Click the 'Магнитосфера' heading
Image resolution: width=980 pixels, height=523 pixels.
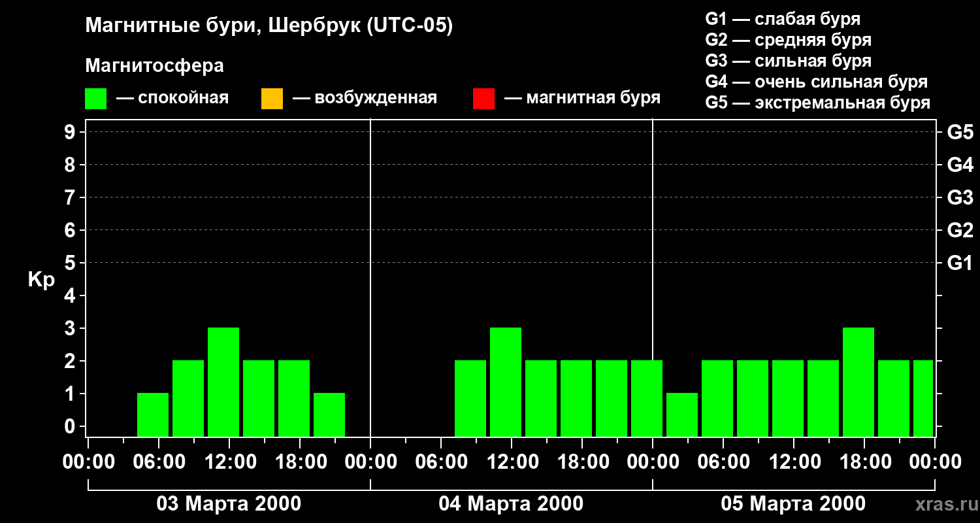pyautogui.click(x=154, y=66)
